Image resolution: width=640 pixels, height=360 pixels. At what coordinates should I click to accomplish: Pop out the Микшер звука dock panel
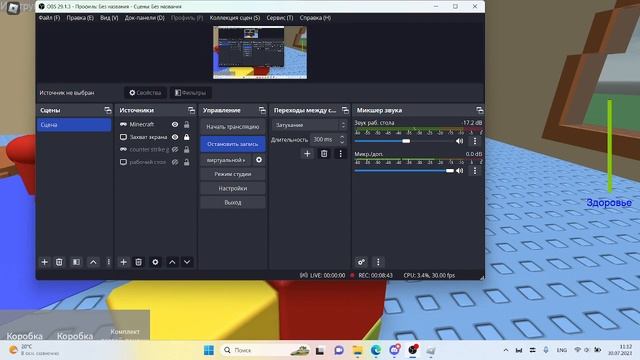(x=480, y=110)
